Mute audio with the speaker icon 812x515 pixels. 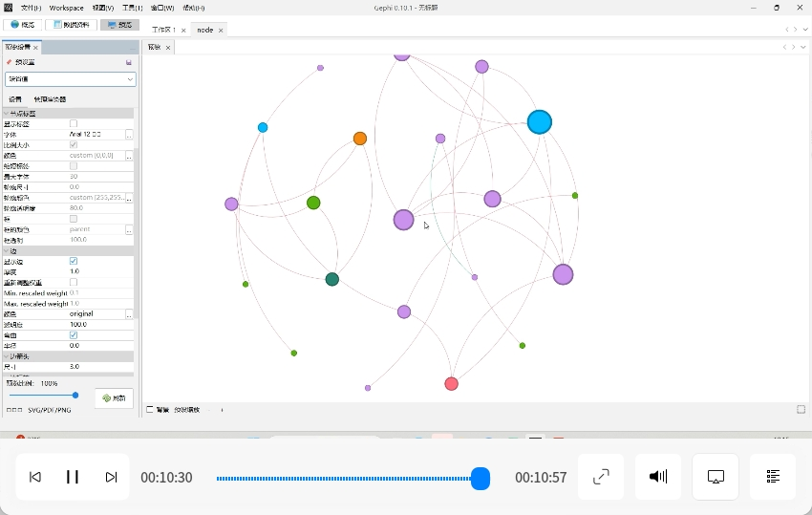click(658, 477)
